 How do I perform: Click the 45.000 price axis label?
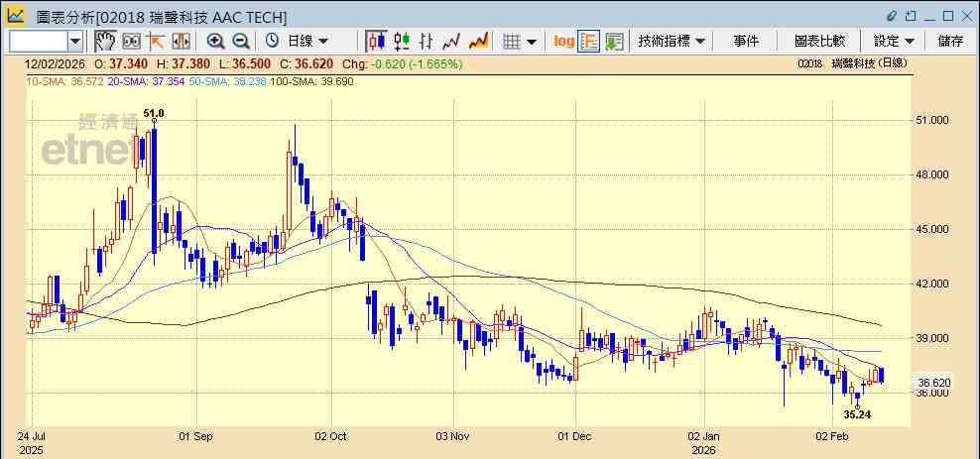tap(933, 229)
